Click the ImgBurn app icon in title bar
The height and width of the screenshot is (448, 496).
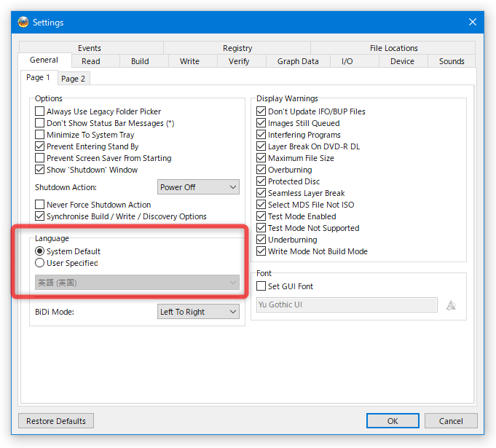pos(23,22)
